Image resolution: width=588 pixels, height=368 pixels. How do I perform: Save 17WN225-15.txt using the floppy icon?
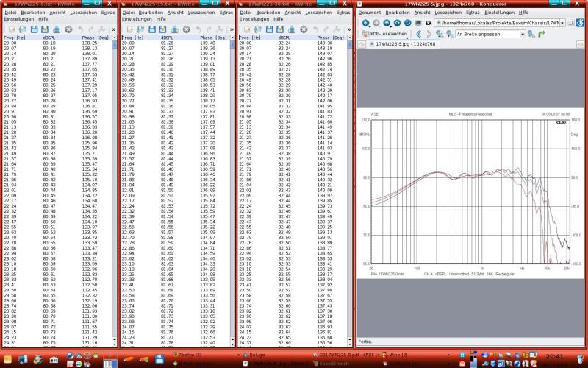(x=152, y=29)
